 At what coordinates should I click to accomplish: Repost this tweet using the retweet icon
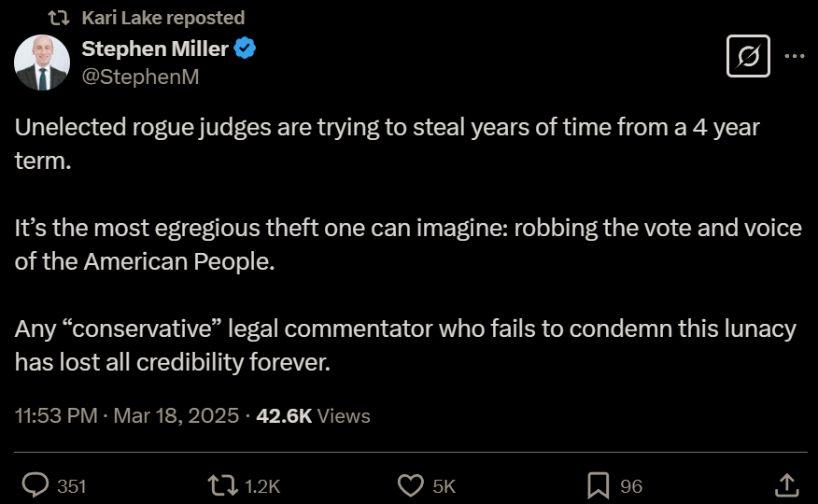pos(221,484)
